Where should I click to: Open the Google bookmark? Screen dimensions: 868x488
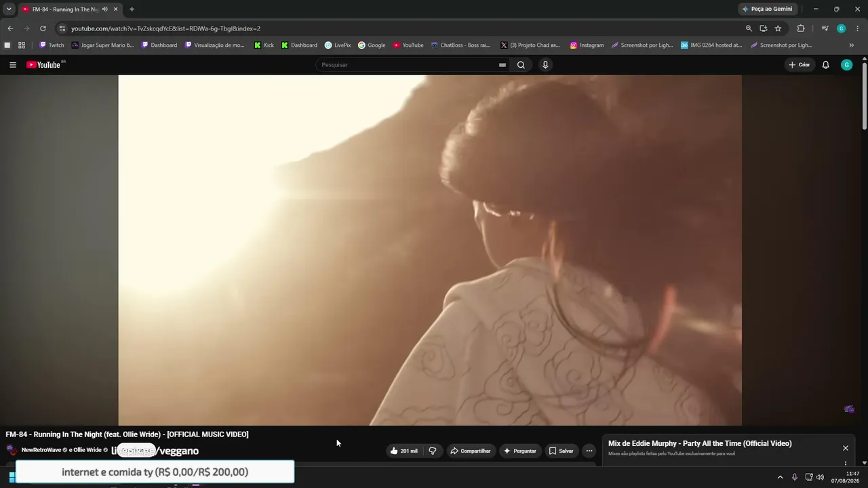pyautogui.click(x=372, y=45)
